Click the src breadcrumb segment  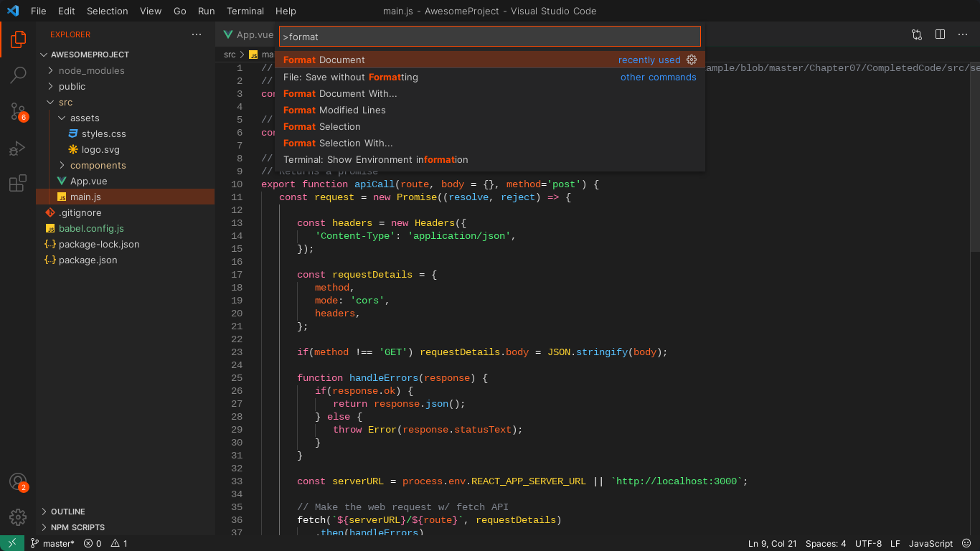230,55
